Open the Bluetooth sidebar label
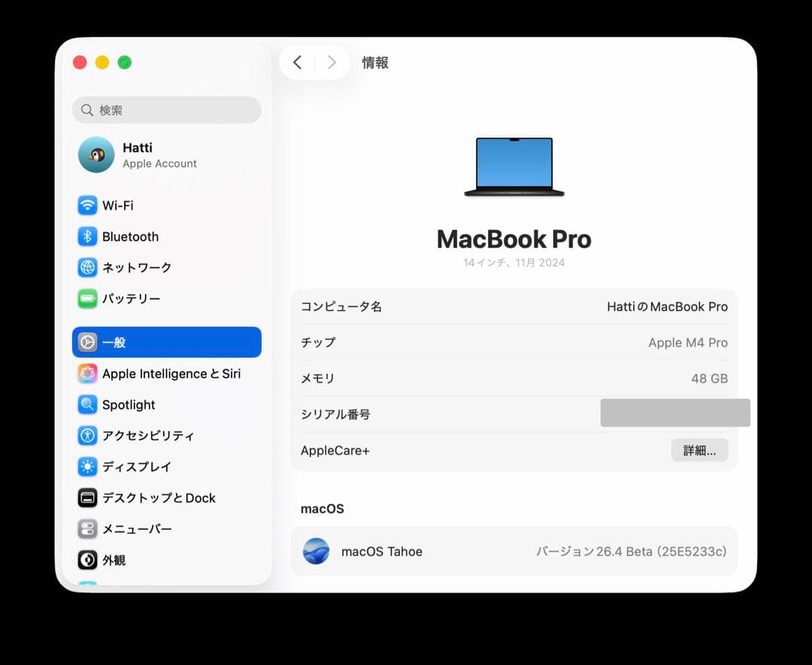Screen dimensions: 812x665 coord(131,237)
